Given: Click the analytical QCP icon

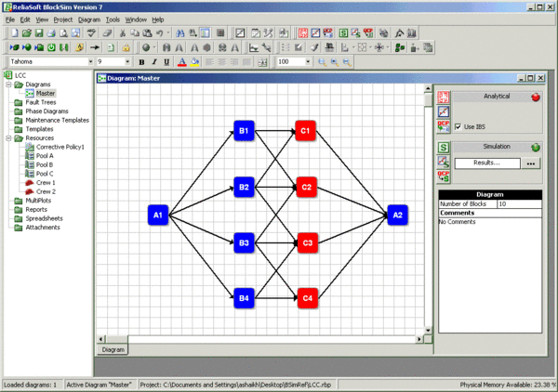Looking at the screenshot, I should [445, 126].
